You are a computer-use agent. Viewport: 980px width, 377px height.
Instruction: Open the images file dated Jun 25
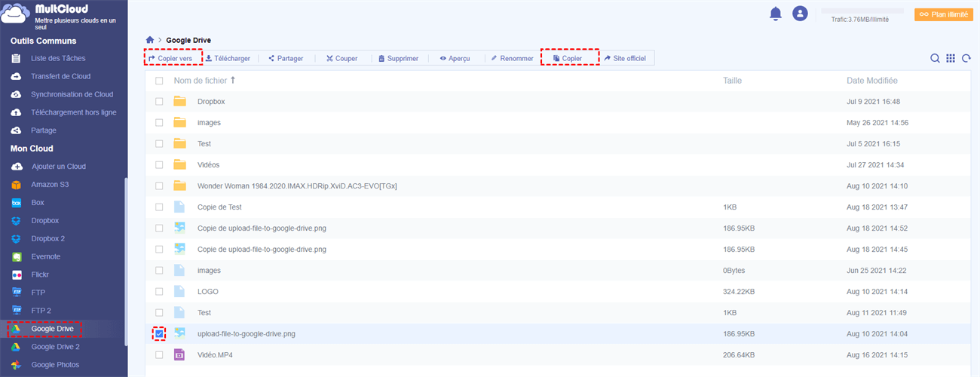(x=209, y=270)
